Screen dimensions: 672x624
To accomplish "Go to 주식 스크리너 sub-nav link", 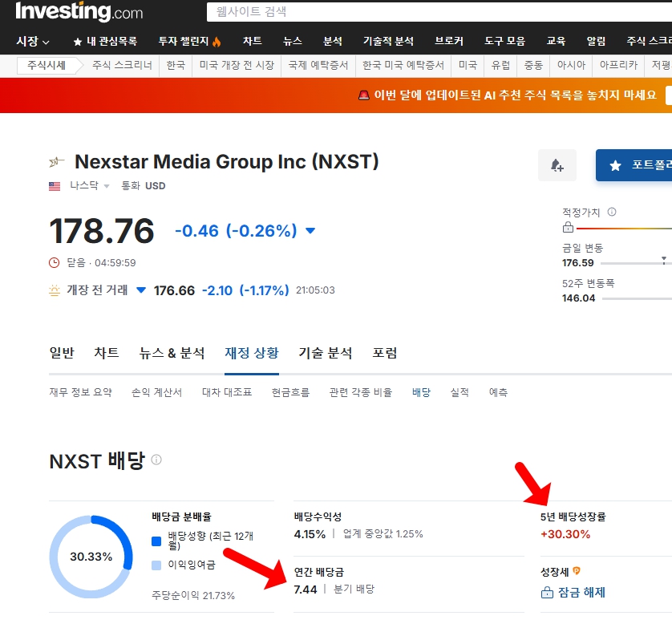I will pyautogui.click(x=122, y=65).
